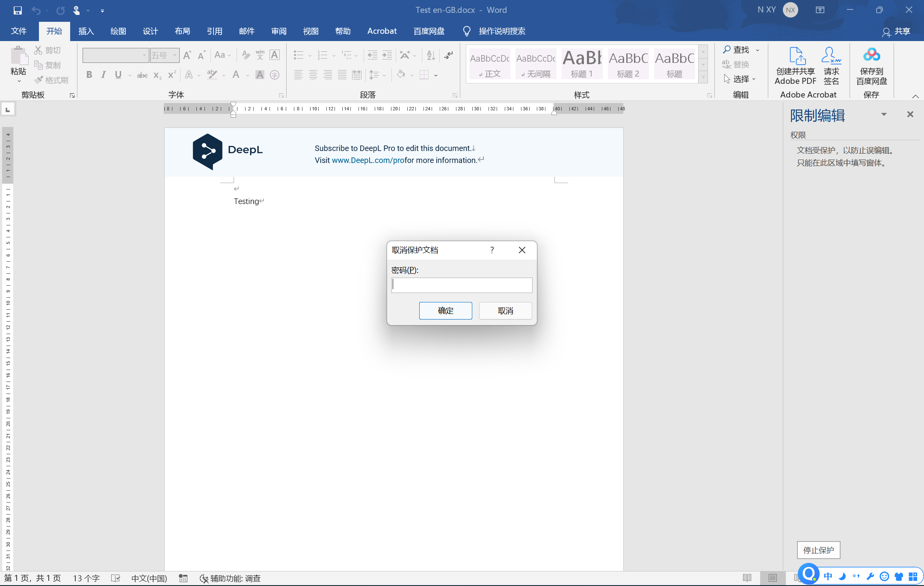924x586 pixels.
Task: Toggle Print Layout view in status bar
Action: (x=773, y=578)
